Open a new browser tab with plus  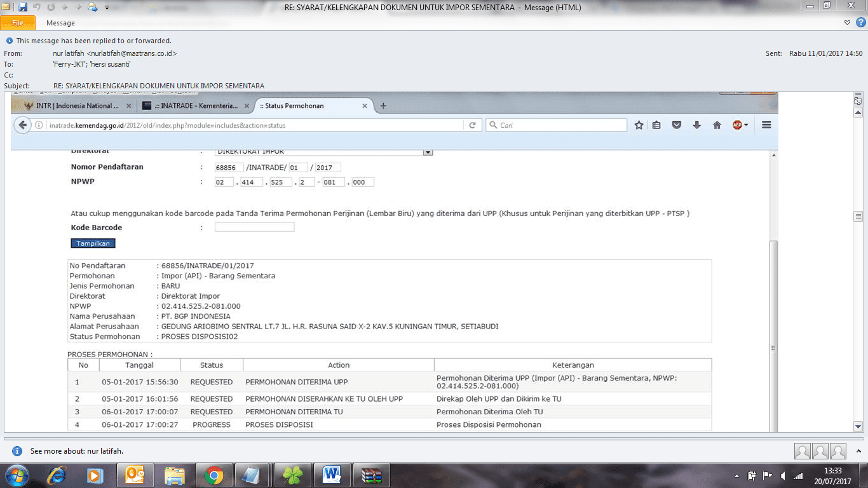click(383, 105)
